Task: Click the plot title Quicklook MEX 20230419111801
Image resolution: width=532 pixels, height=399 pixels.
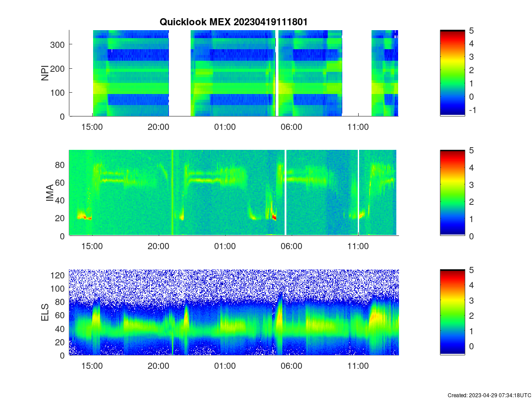Action: [x=233, y=22]
